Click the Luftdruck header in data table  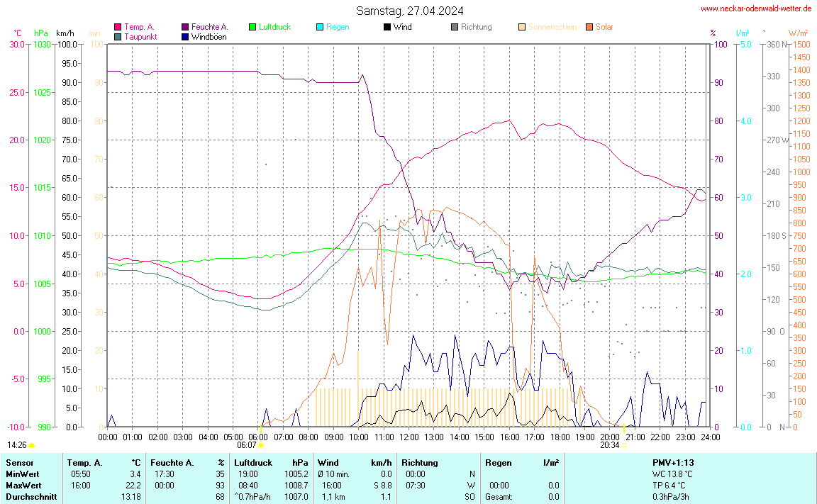[254, 462]
